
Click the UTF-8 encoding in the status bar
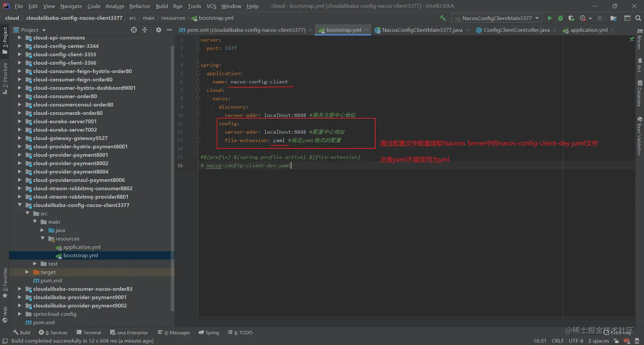tap(576, 341)
